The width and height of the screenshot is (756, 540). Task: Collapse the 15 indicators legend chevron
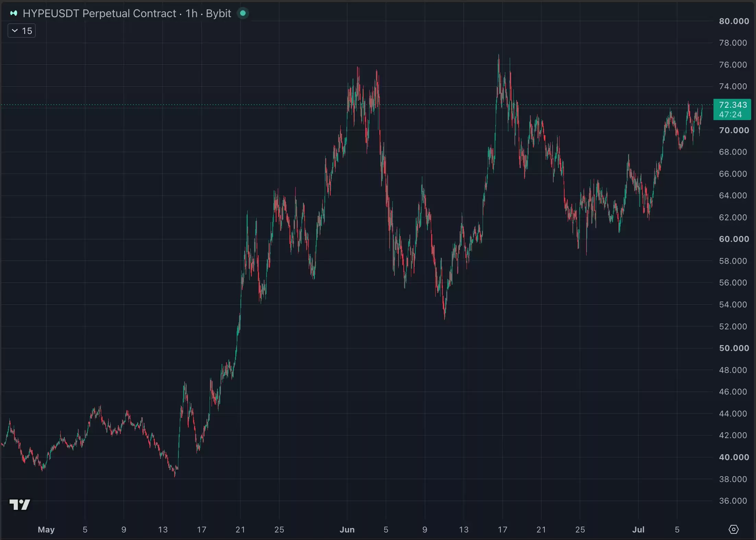[15, 31]
